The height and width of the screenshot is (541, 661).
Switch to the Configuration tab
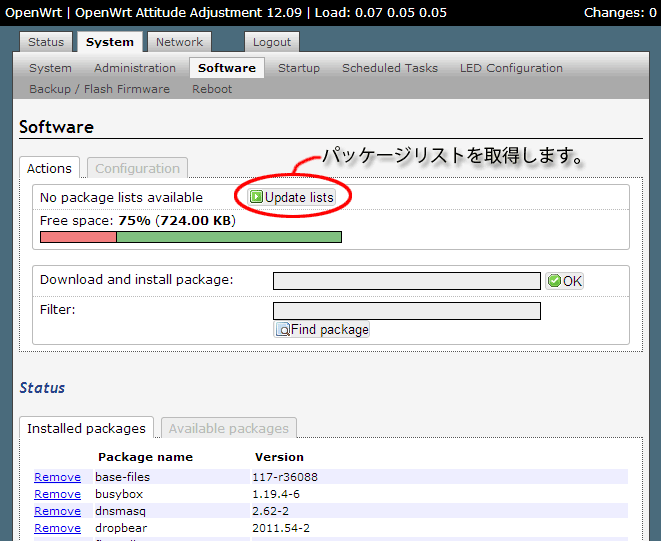tap(137, 168)
